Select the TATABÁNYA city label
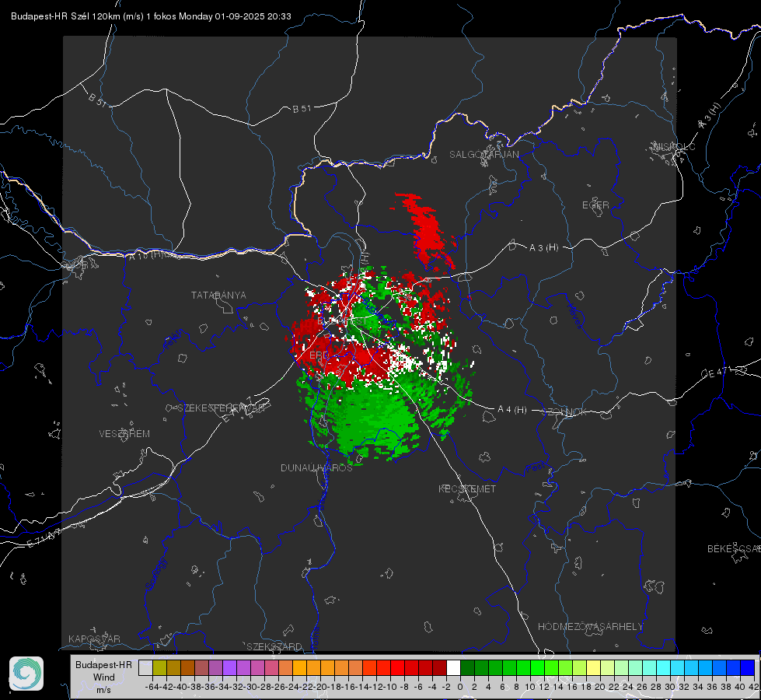 (x=218, y=295)
